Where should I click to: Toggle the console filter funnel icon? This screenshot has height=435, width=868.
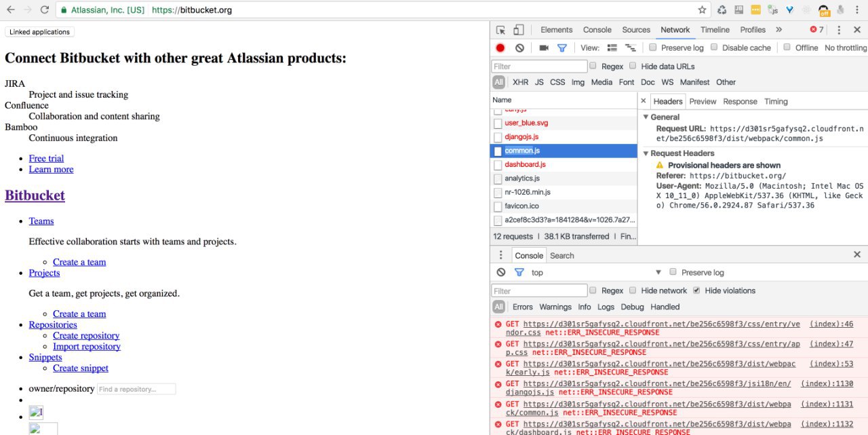click(519, 272)
